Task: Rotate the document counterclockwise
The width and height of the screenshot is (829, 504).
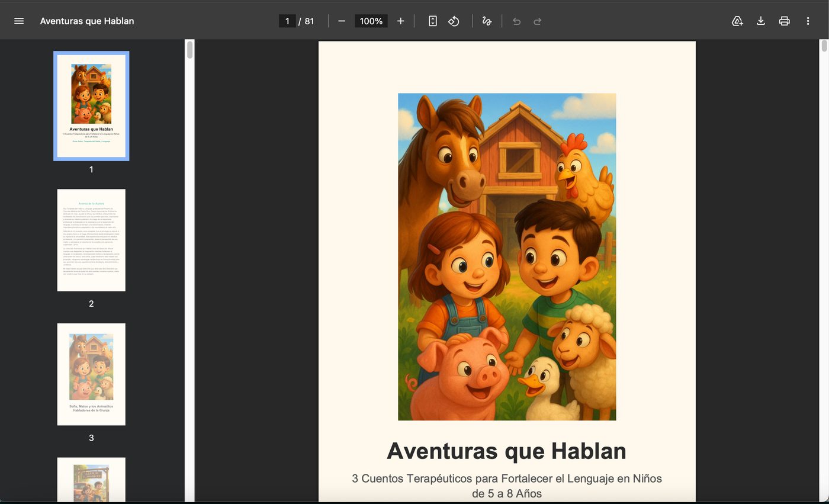Action: 454,21
